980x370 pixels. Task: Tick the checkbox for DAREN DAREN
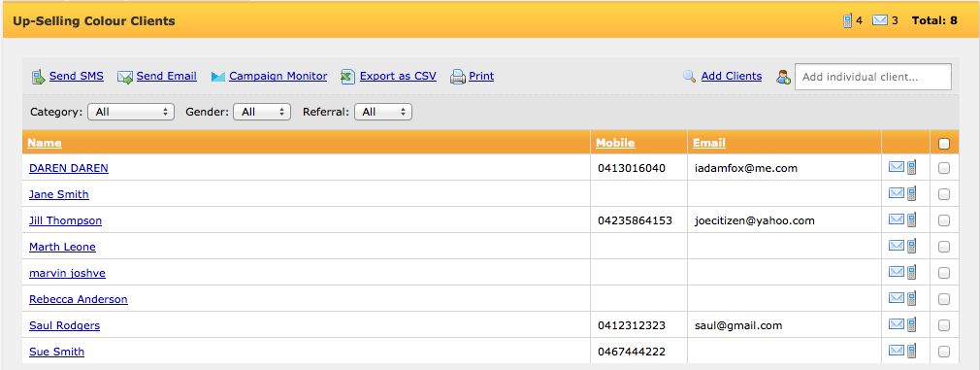tap(944, 168)
